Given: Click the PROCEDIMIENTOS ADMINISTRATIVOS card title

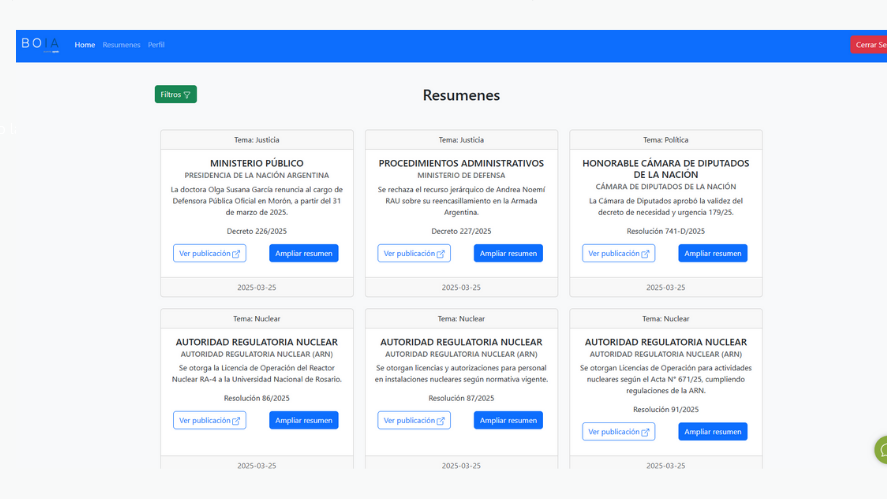Looking at the screenshot, I should 461,163.
